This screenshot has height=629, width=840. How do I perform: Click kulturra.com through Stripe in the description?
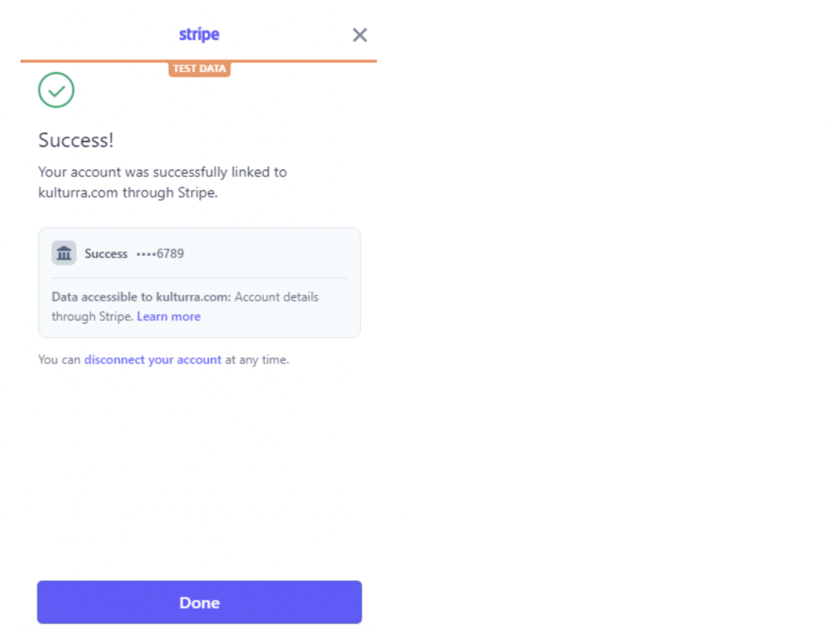coord(127,193)
